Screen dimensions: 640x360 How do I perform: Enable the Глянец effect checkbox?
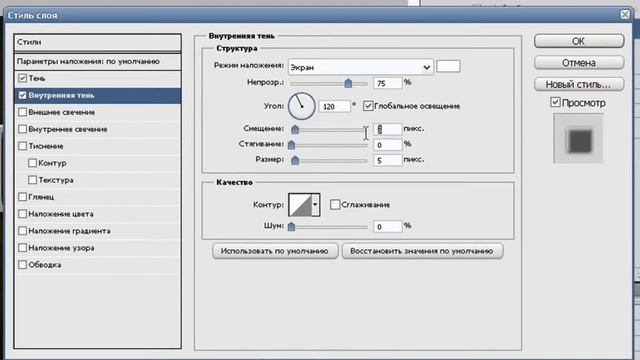point(22,197)
